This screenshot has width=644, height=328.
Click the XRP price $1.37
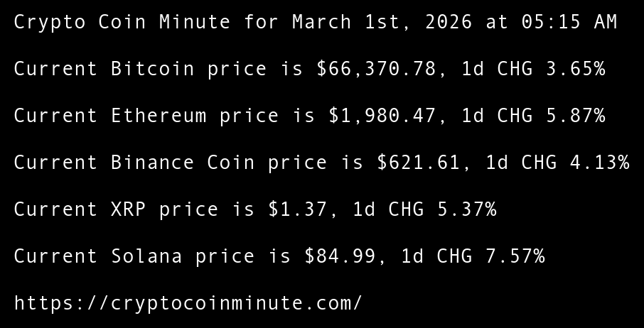(x=297, y=209)
